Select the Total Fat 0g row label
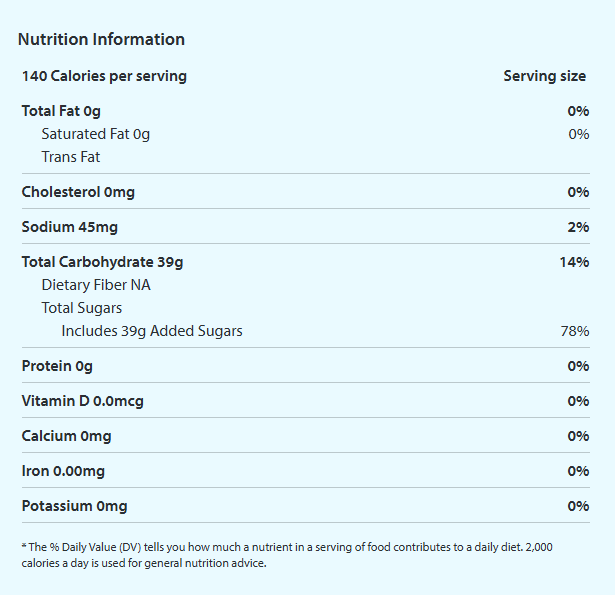Image resolution: width=615 pixels, height=595 pixels. [61, 111]
